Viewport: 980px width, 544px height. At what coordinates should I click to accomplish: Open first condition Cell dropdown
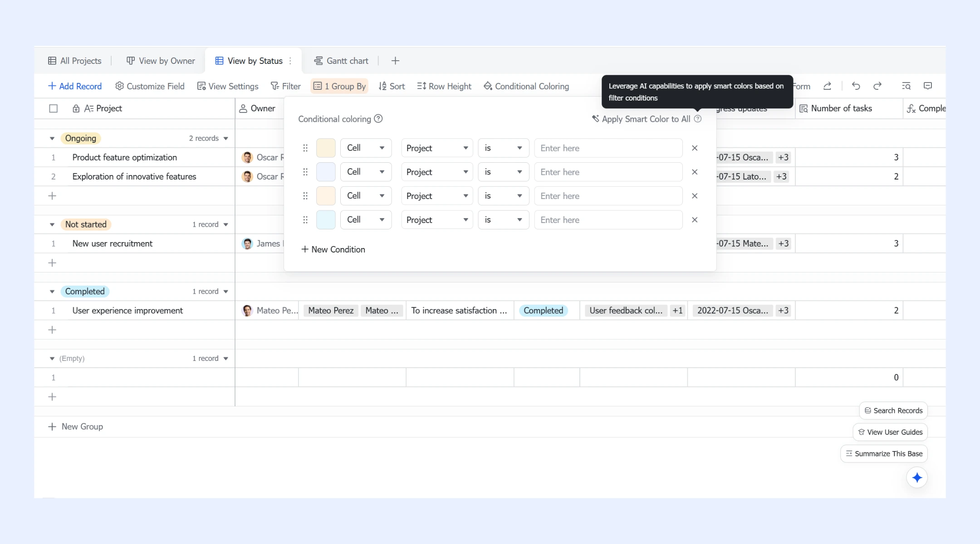click(366, 148)
